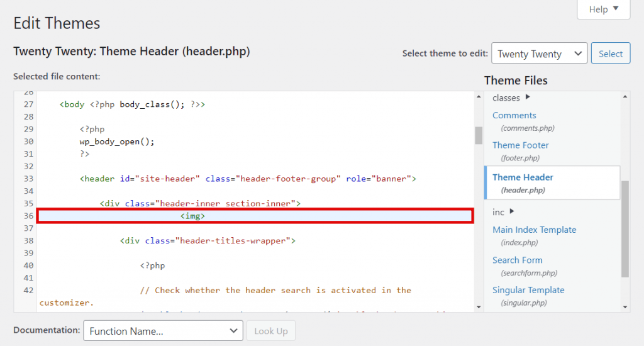Click the code editor scroll up arrow
Image resolution: width=644 pixels, height=346 pixels.
[479, 97]
